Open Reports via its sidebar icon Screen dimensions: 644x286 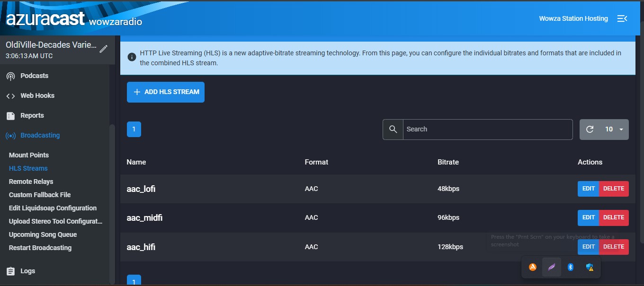click(x=10, y=115)
